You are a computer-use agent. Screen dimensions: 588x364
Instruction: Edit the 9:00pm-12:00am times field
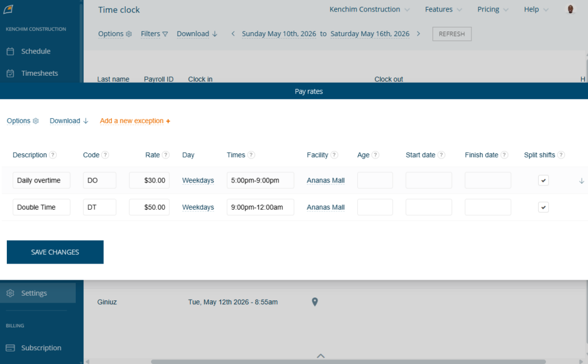click(x=260, y=207)
